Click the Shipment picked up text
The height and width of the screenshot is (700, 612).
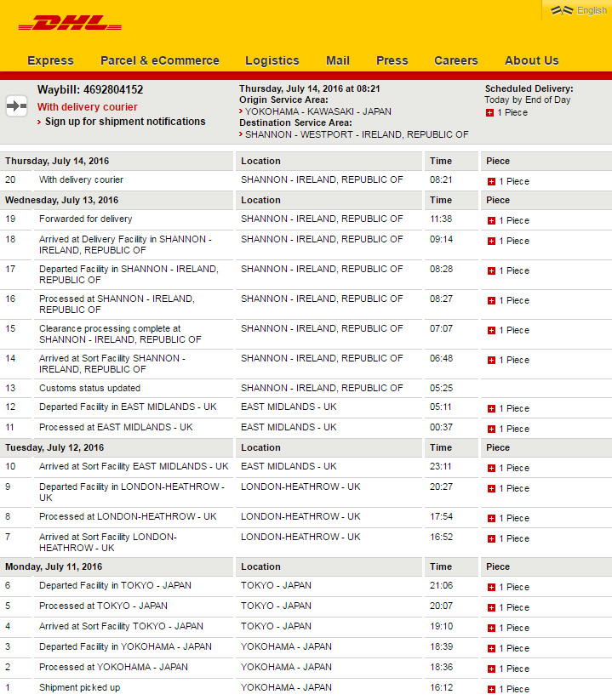click(x=79, y=687)
